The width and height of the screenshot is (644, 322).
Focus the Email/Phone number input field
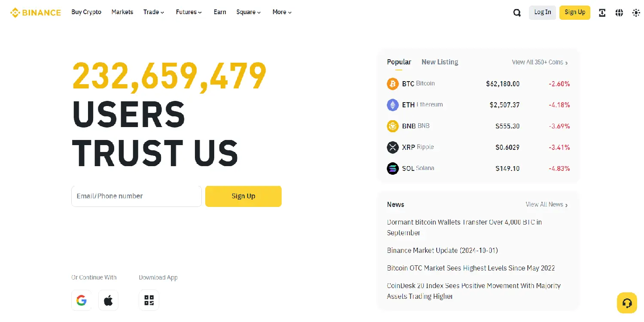pyautogui.click(x=137, y=196)
